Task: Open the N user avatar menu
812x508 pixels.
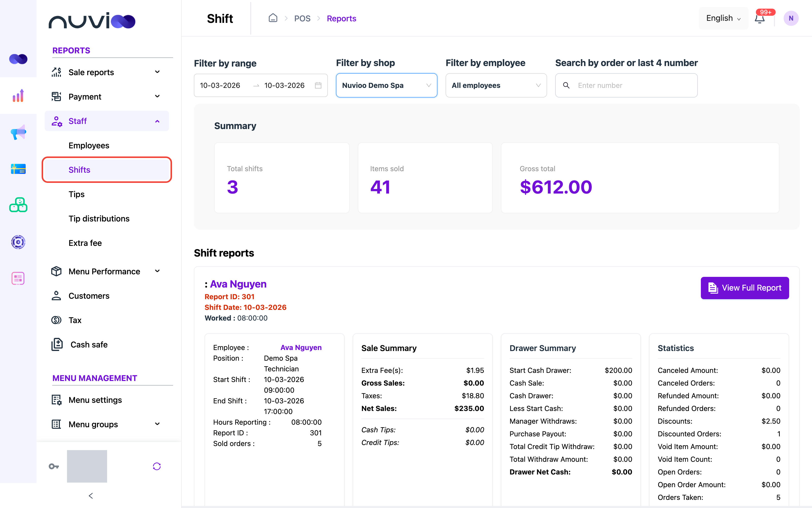Action: click(791, 18)
